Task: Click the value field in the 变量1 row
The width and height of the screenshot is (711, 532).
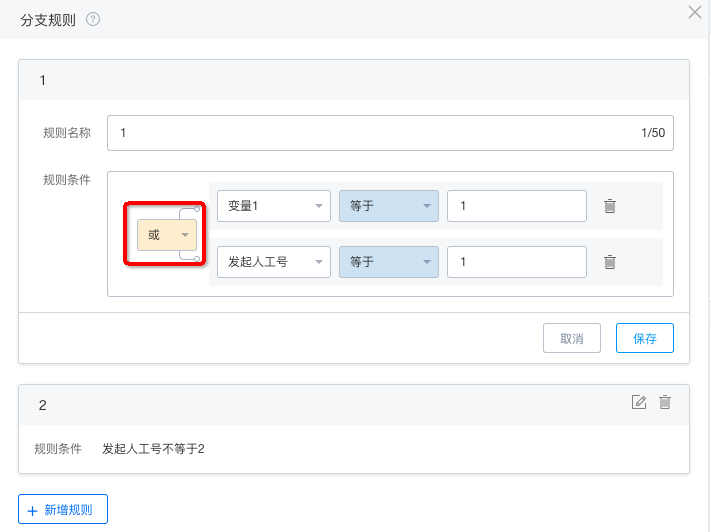Action: [517, 206]
